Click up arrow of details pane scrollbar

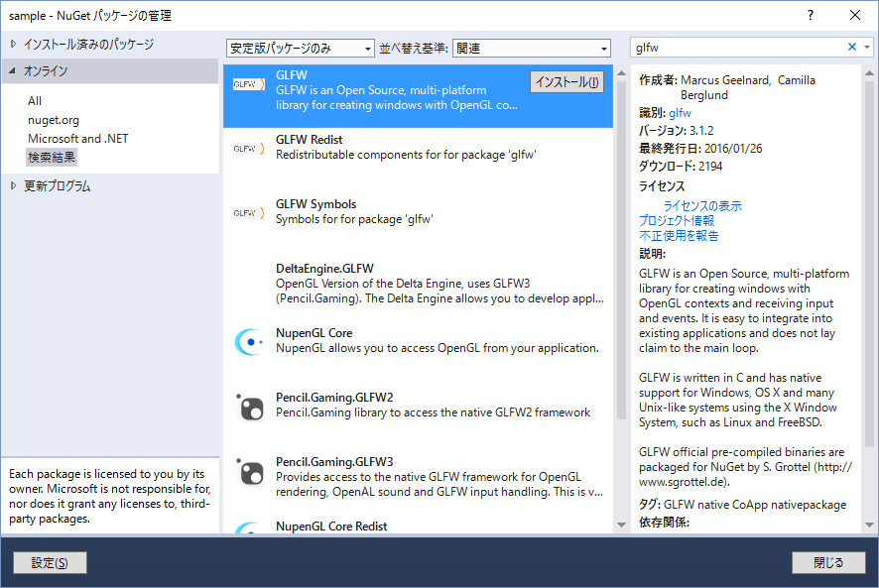pos(869,72)
